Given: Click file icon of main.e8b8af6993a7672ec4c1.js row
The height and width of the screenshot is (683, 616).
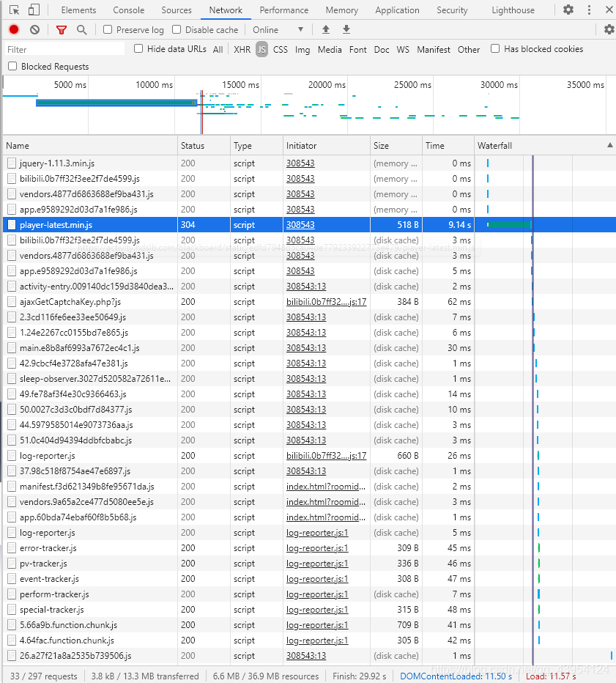Looking at the screenshot, I should coord(12,348).
